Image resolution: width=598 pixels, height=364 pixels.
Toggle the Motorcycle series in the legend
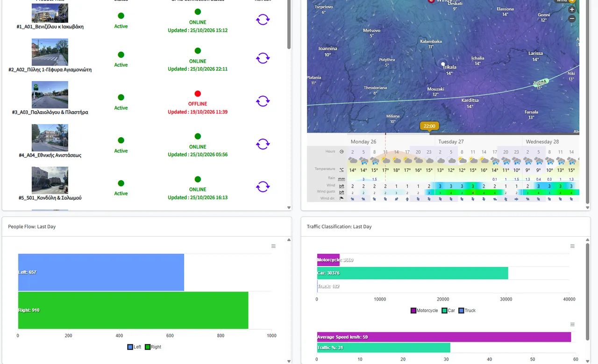tap(424, 310)
